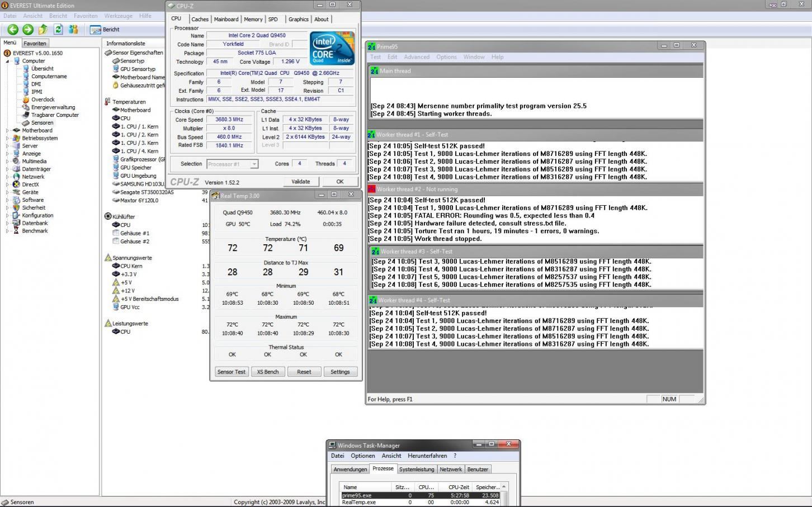Viewport: 812px width, 507px height.
Task: Select the prime95.exe process row
Action: (421, 495)
